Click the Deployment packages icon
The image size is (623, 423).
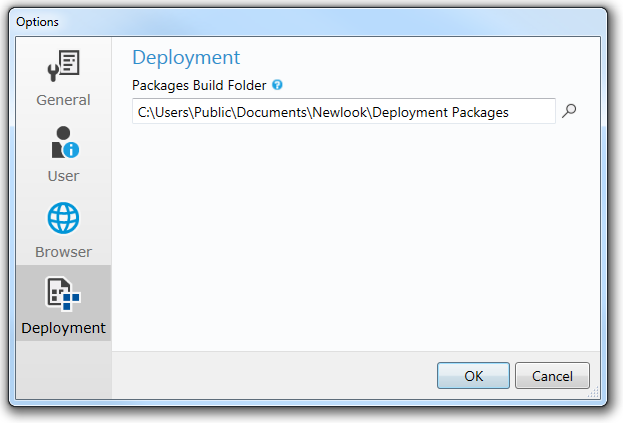click(x=63, y=294)
